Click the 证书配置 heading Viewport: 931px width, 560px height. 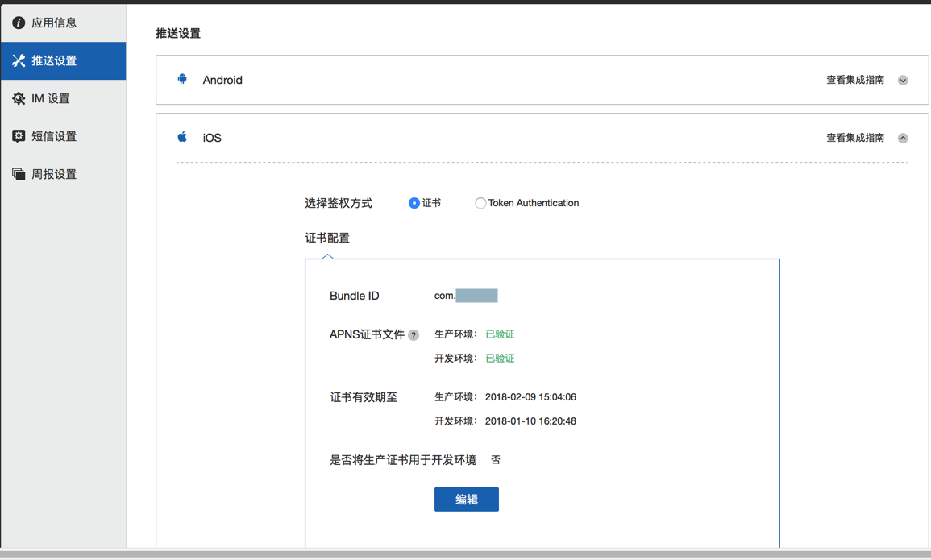[327, 238]
